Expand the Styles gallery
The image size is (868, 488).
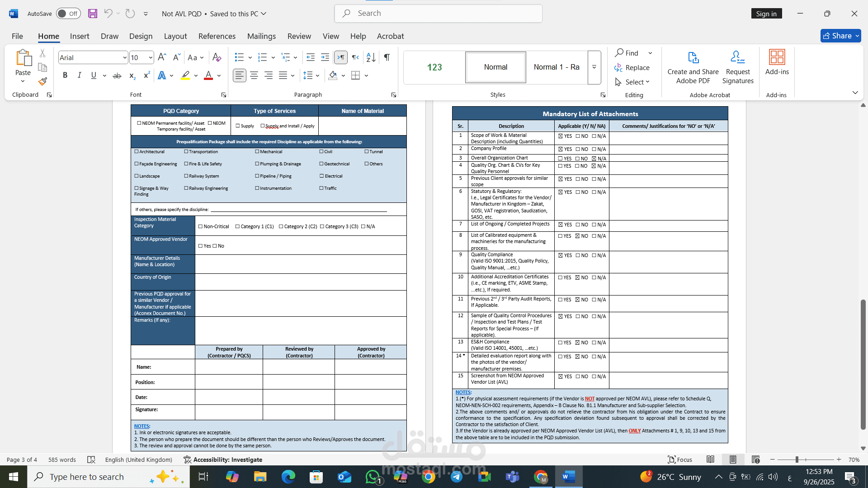(x=594, y=67)
